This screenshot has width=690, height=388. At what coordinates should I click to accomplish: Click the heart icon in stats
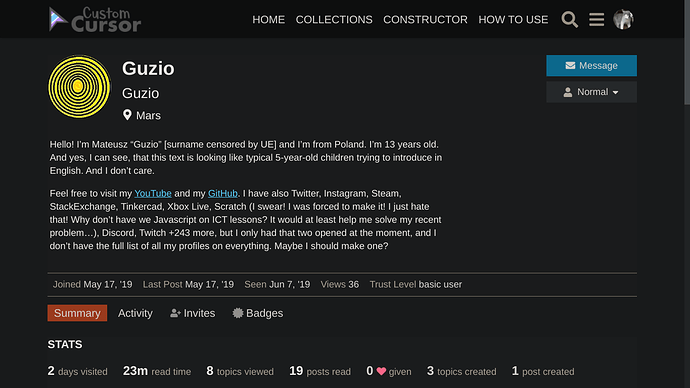coord(381,371)
